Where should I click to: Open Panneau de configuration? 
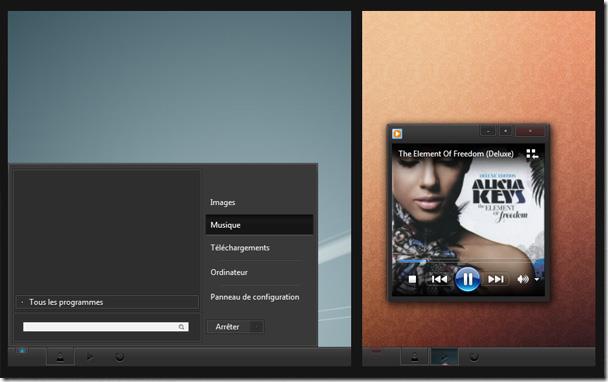coord(255,297)
